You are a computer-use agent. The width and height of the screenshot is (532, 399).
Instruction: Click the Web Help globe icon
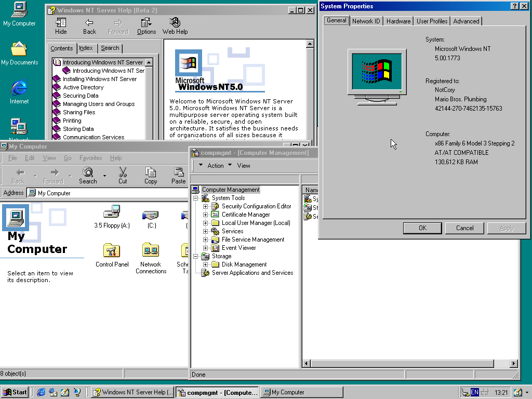pyautogui.click(x=175, y=23)
